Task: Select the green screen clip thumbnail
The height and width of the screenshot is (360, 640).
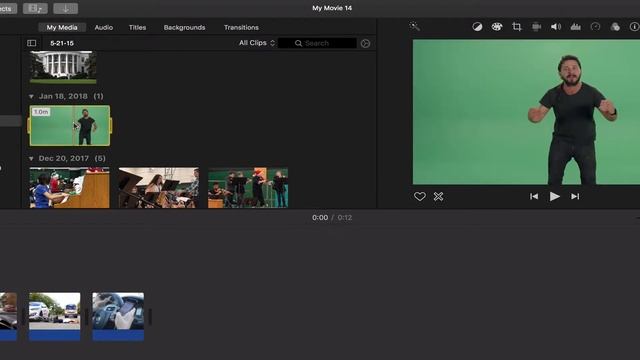Action: tap(69, 125)
